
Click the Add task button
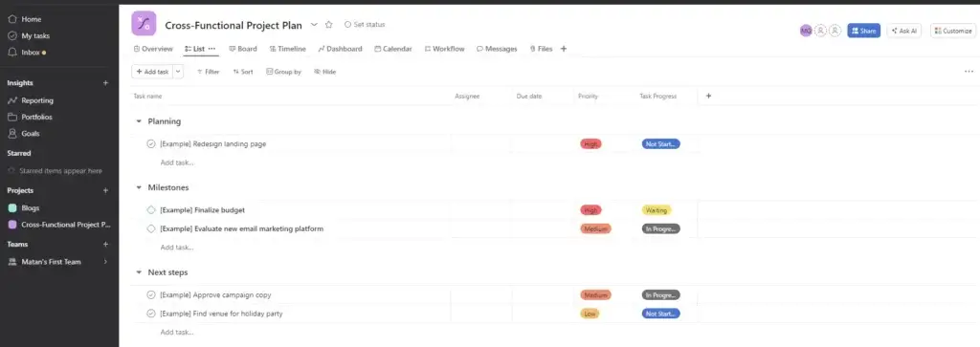(x=152, y=72)
